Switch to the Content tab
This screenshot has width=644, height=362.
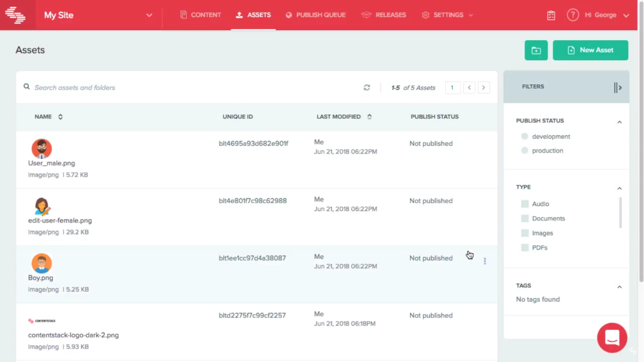[201, 15]
